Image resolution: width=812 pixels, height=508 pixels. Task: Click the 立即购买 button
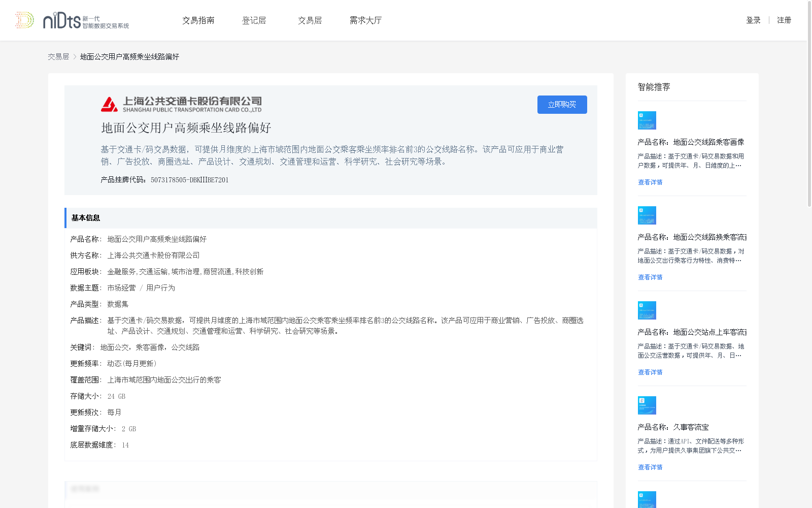(562, 105)
